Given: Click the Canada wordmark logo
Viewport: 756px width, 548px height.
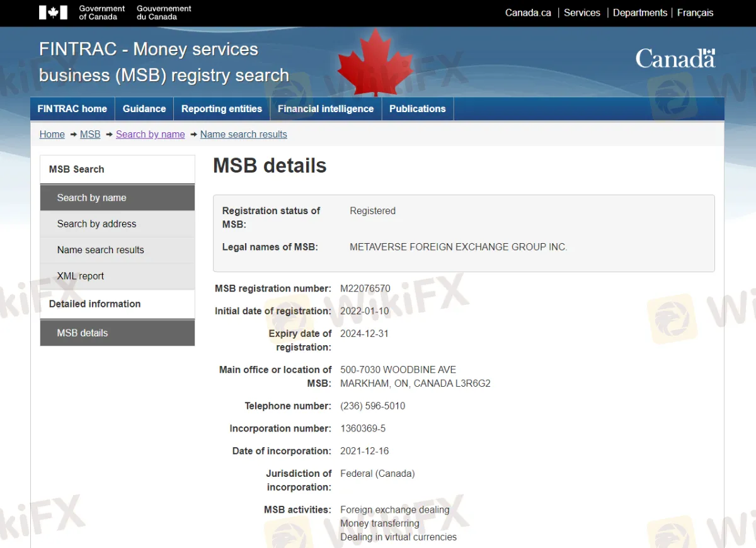Looking at the screenshot, I should click(675, 59).
